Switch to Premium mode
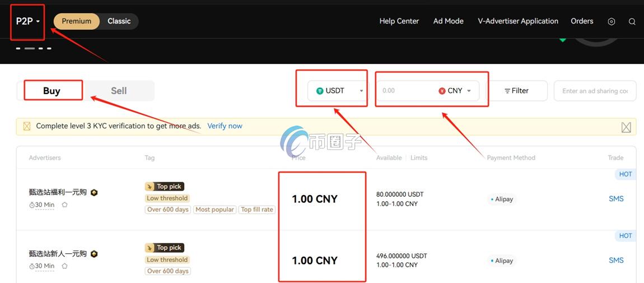 pos(77,21)
